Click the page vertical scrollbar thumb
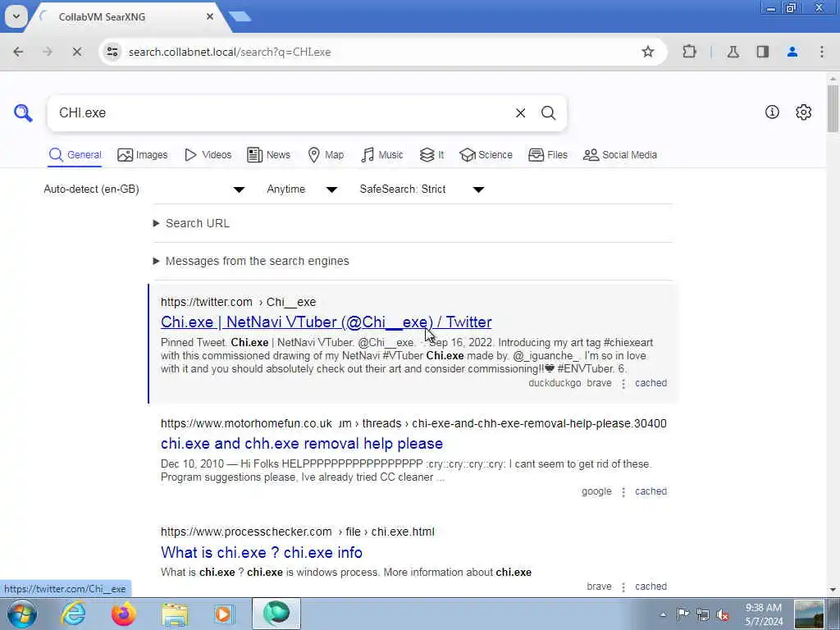Screen dimensions: 840x630 pyautogui.click(x=833, y=108)
